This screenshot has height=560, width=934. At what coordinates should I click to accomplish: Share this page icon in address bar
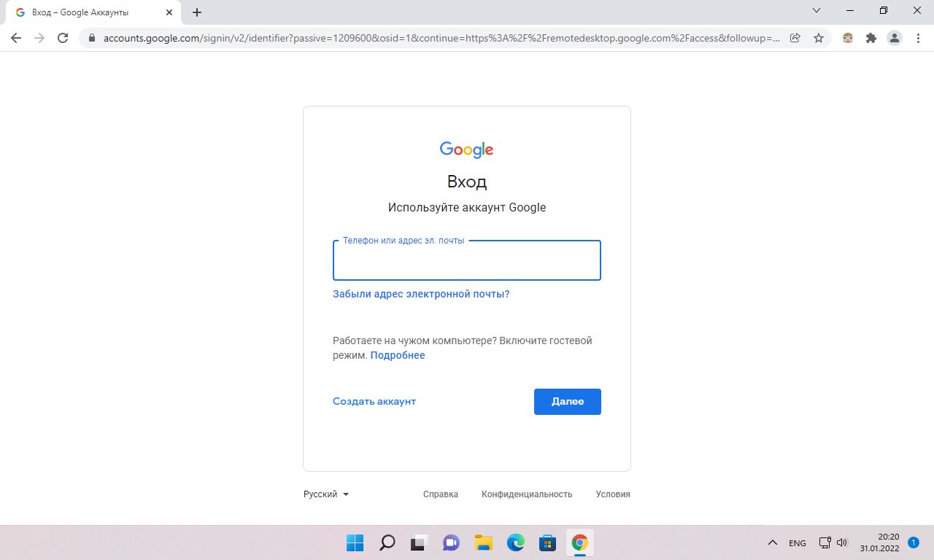[795, 38]
